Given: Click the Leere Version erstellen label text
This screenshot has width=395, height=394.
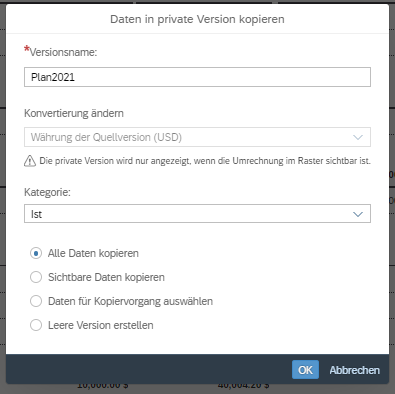Looking at the screenshot, I should [x=101, y=325].
